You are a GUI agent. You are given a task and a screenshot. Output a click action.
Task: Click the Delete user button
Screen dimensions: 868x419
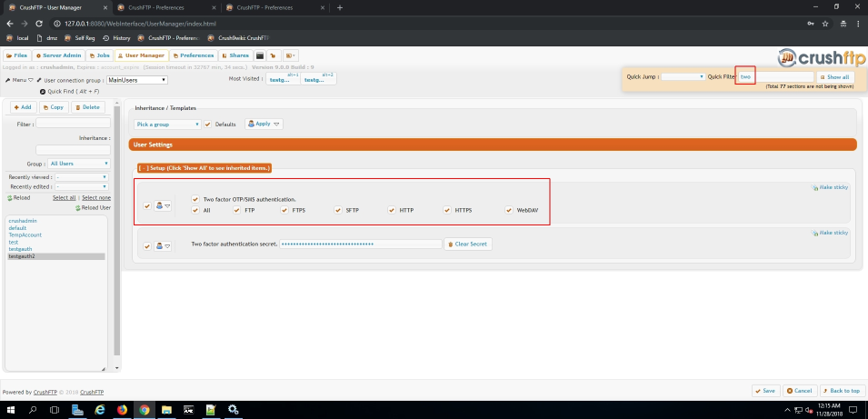coord(88,107)
